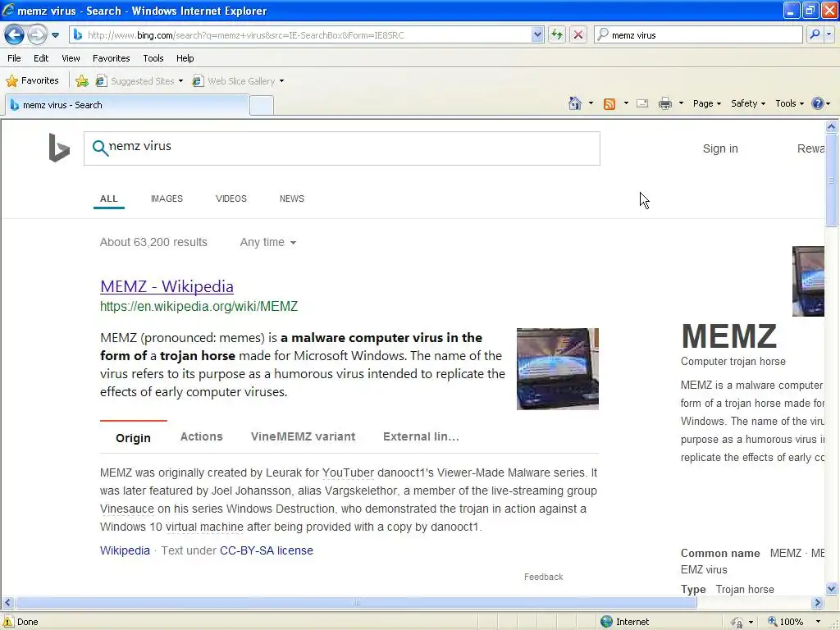The height and width of the screenshot is (630, 840).
Task: Go back with the Back arrow button
Action: [14, 34]
